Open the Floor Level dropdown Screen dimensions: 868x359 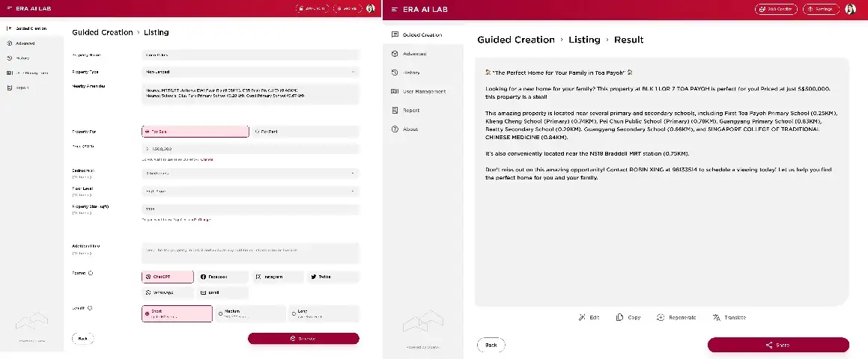click(250, 191)
